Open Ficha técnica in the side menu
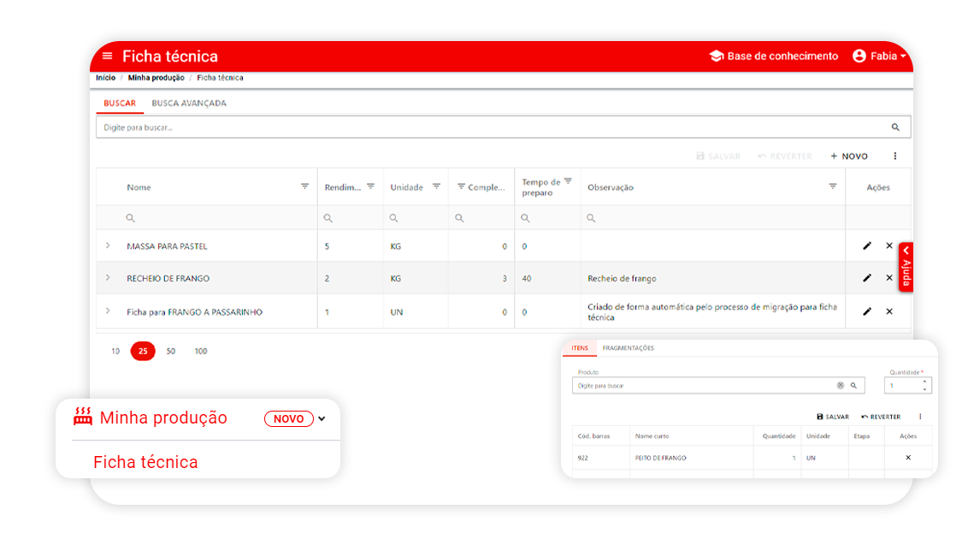980x551 pixels. (x=145, y=462)
